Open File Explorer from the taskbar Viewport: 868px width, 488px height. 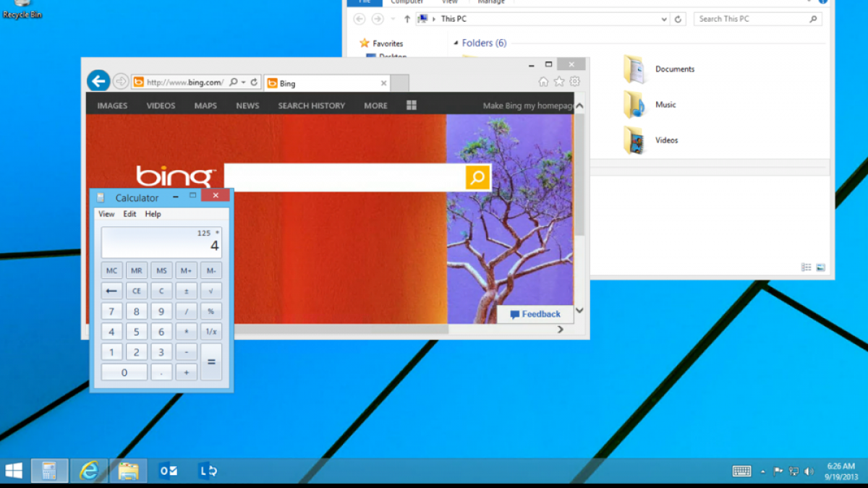pyautogui.click(x=128, y=471)
